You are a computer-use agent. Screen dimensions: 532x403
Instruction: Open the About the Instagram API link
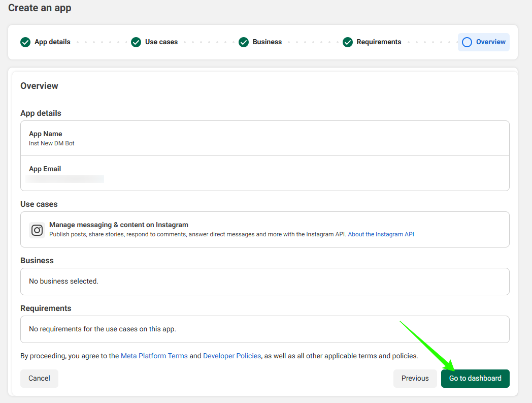pyautogui.click(x=381, y=234)
